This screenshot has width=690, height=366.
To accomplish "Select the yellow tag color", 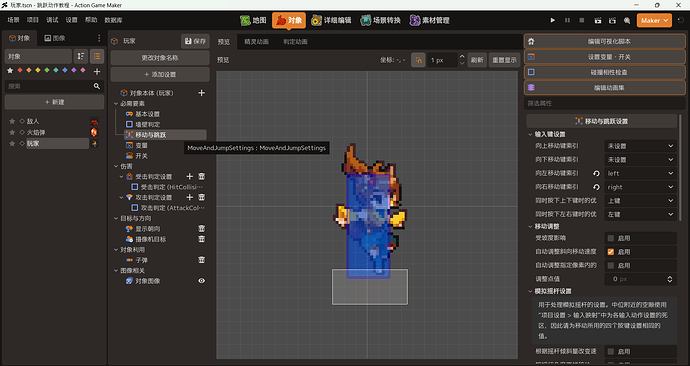I will pos(38,70).
